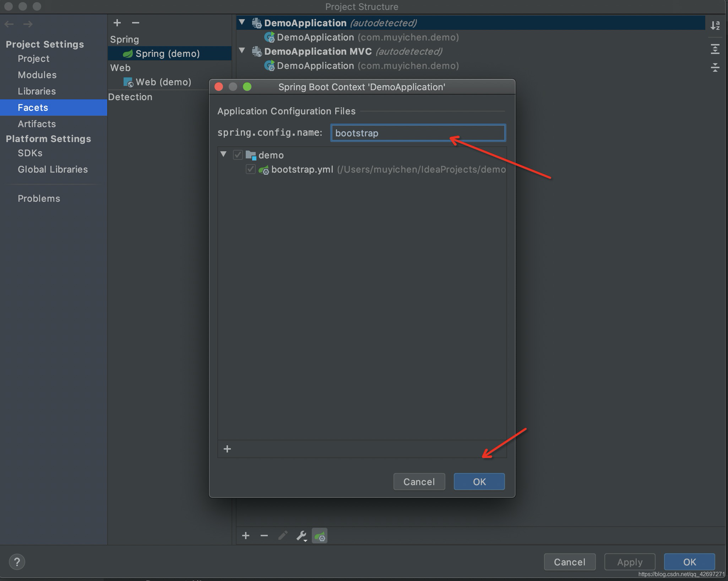Click the navigate forward arrow

[x=28, y=24]
